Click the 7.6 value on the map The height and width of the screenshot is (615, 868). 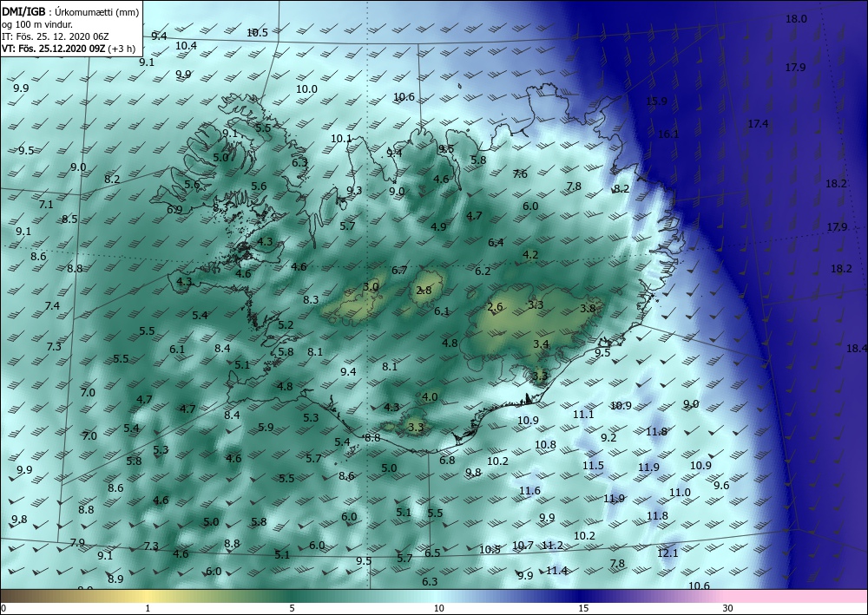coord(520,173)
